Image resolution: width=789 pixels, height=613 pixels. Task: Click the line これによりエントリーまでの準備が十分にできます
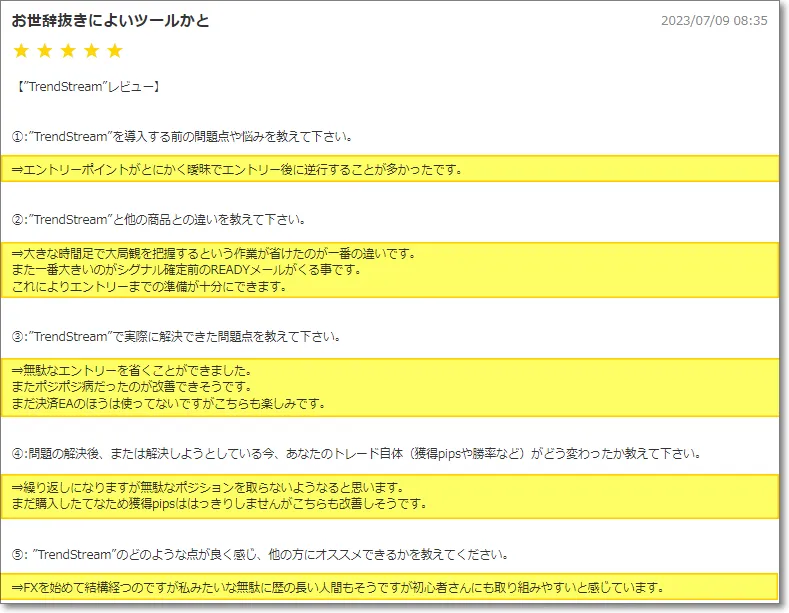coord(149,286)
